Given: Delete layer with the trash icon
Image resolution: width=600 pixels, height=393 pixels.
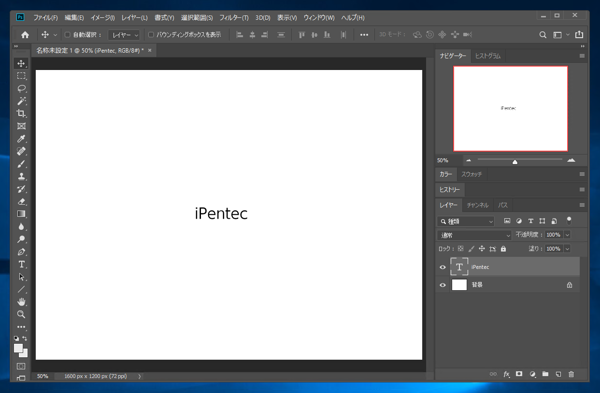Looking at the screenshot, I should coord(571,374).
